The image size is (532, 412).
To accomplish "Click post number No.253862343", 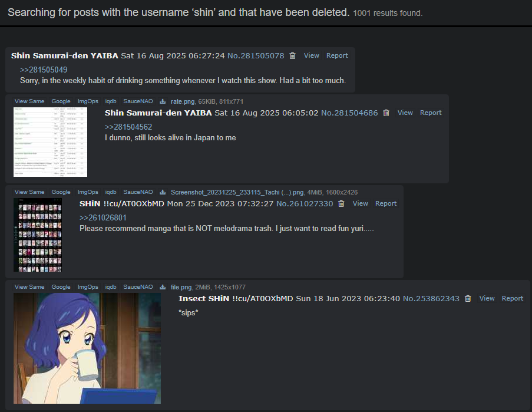I will pos(431,298).
